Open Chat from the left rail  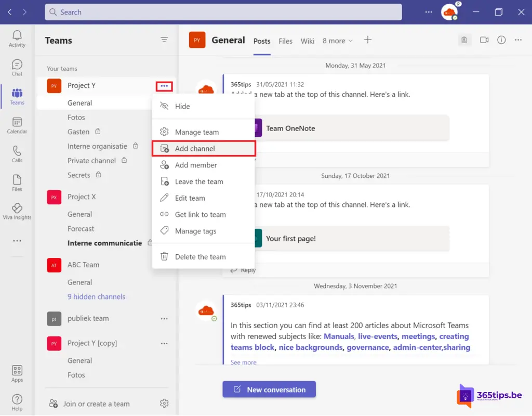point(17,68)
